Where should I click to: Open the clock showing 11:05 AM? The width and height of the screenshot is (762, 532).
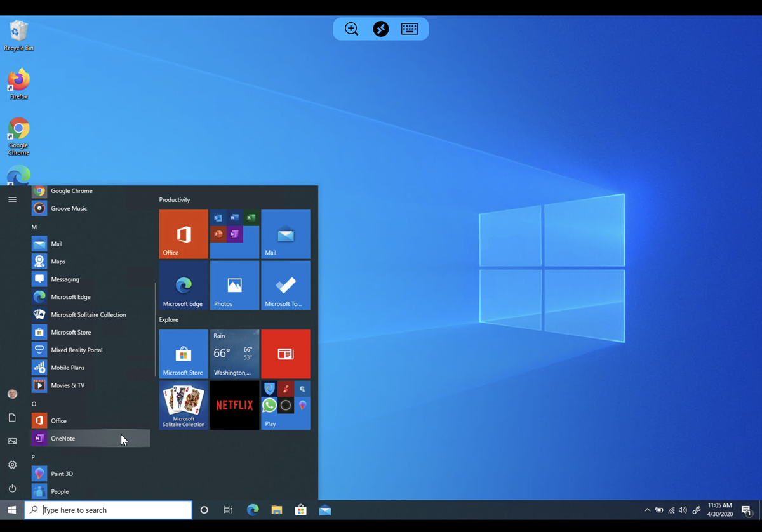coord(719,510)
